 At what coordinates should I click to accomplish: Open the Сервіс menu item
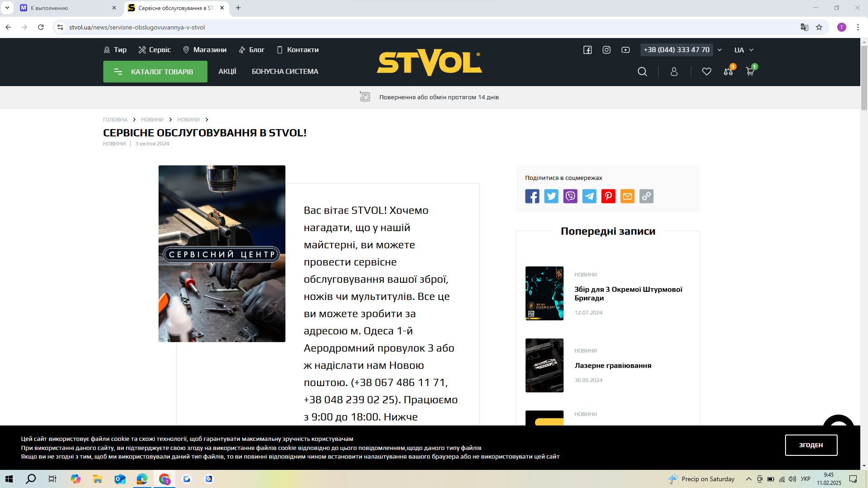click(x=154, y=50)
